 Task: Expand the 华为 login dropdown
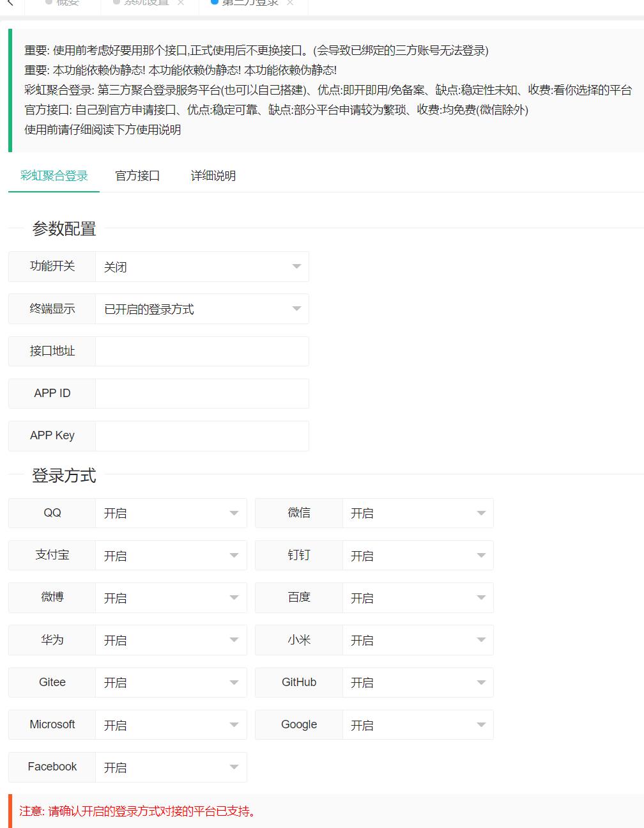pos(171,640)
